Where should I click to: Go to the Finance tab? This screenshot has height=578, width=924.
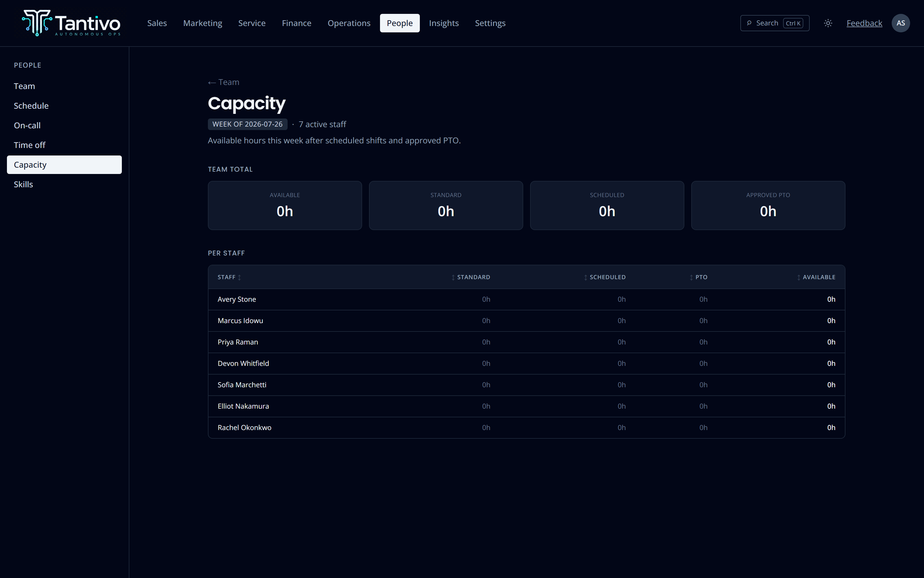[x=296, y=23]
